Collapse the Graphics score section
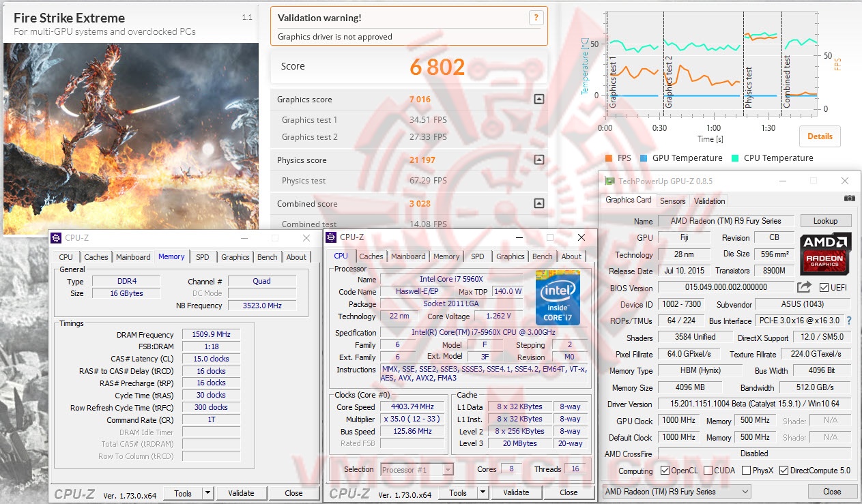Viewport: 862px width, 504px height. click(538, 99)
